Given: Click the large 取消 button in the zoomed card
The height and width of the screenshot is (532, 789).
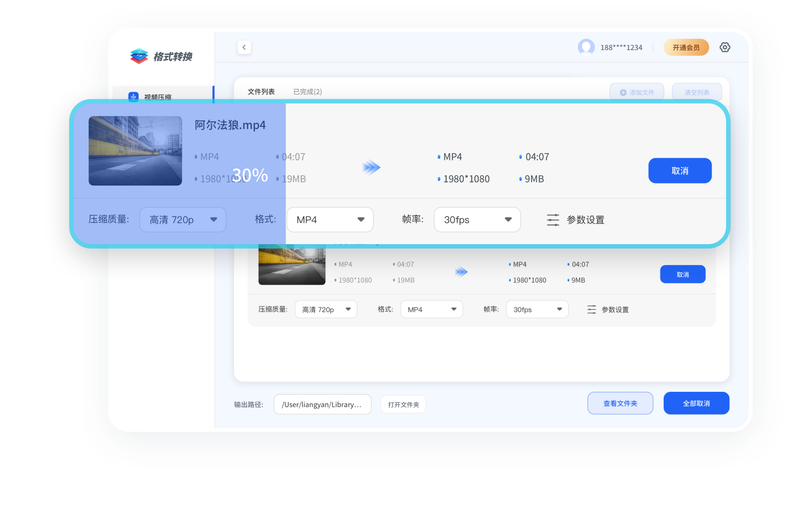Looking at the screenshot, I should 680,171.
